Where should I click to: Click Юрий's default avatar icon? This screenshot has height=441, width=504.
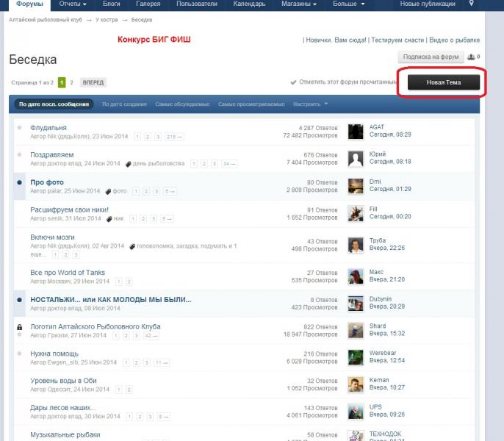[x=356, y=158]
